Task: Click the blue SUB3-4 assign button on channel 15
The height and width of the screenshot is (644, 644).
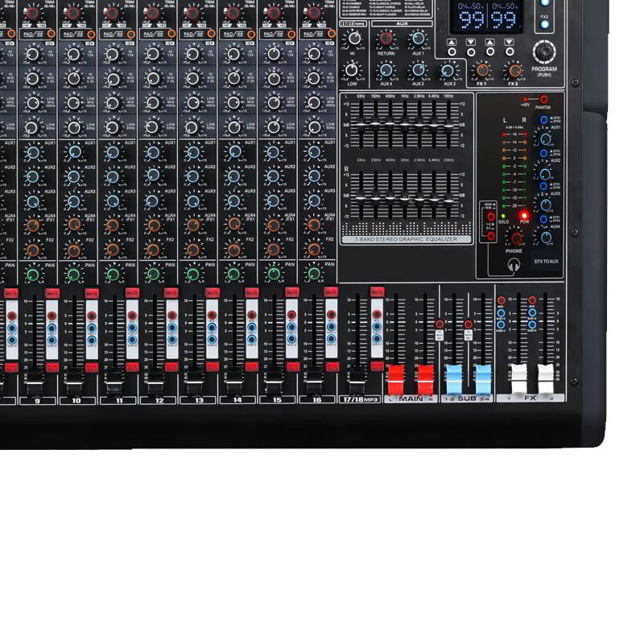Action: [x=291, y=339]
